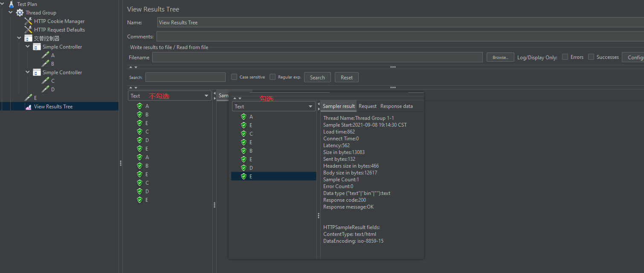The image size is (644, 273).
Task: Select the Test Plan flask icon
Action: (11, 4)
